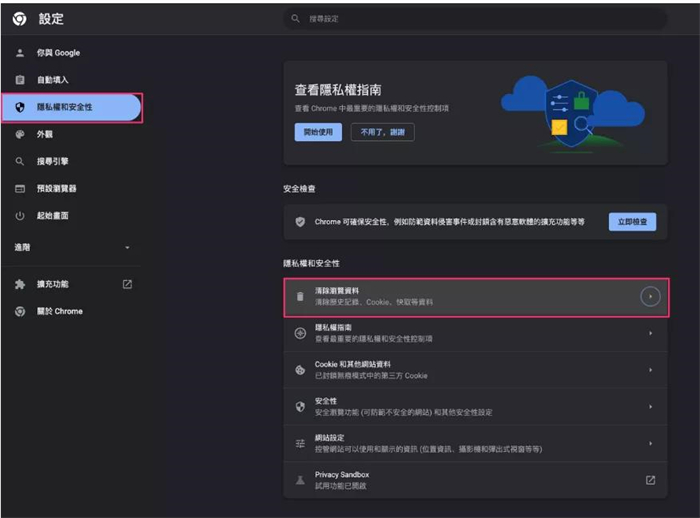Click the 設定 page title
Viewport: 700px width, 518px height.
pos(51,19)
